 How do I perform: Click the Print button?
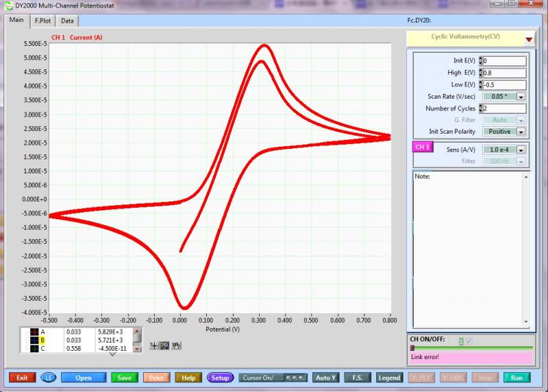click(156, 378)
